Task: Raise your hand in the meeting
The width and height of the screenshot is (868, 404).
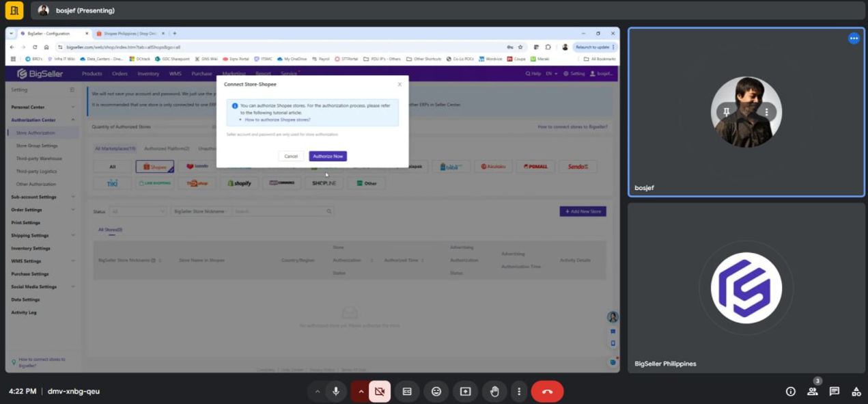Action: pyautogui.click(x=494, y=392)
